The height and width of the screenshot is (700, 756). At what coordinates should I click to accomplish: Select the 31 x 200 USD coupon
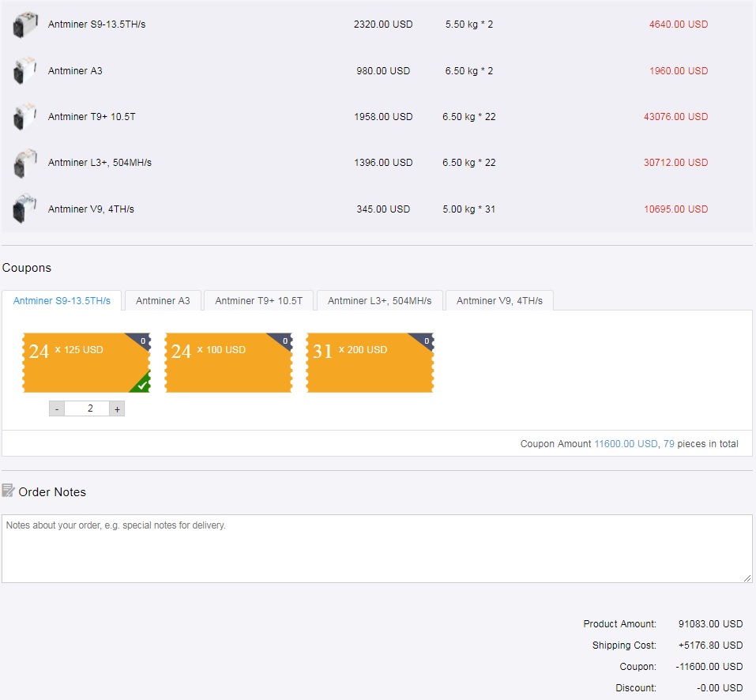click(370, 362)
